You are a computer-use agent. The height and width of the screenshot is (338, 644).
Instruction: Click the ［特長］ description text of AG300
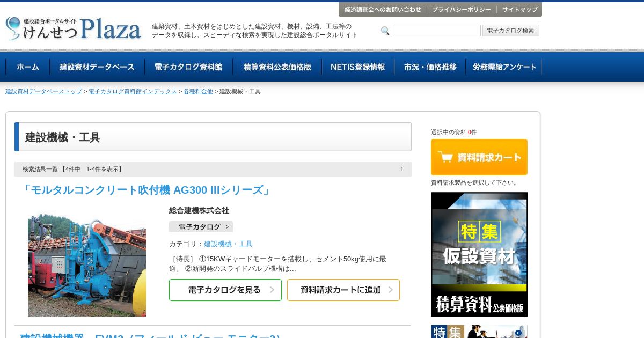tap(278, 264)
